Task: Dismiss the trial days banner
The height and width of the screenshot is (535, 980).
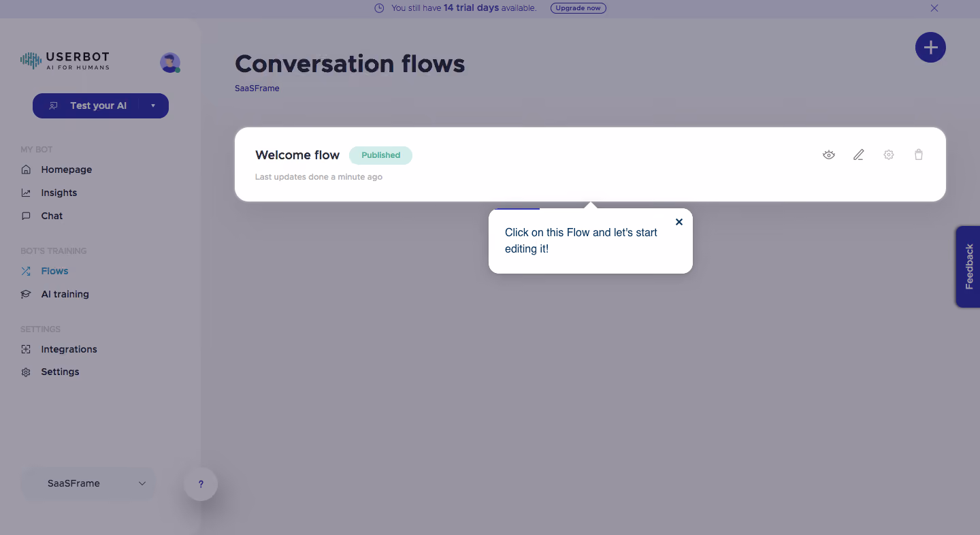Action: point(934,8)
